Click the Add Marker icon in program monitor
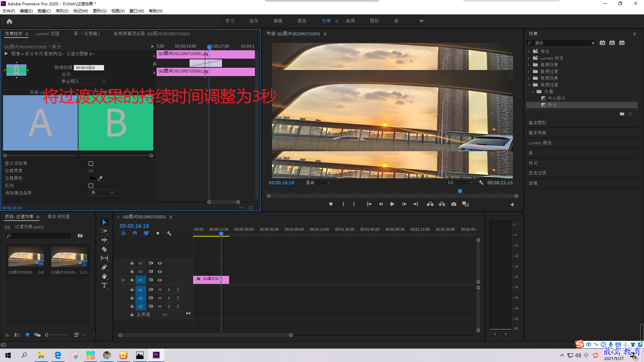644x362 pixels. [x=331, y=204]
